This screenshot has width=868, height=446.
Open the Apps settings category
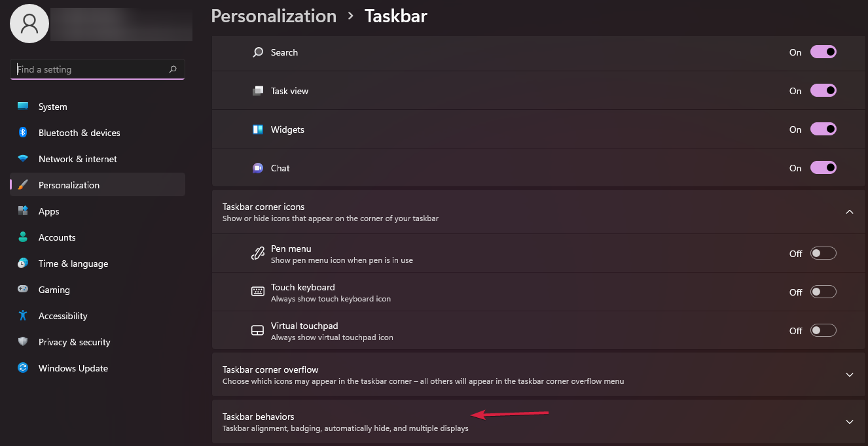(x=48, y=211)
